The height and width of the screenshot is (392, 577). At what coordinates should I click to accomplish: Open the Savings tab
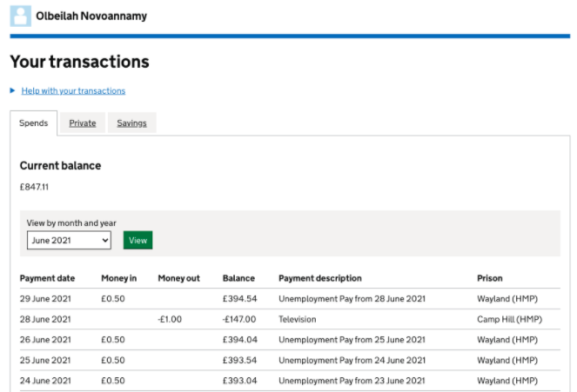(x=131, y=123)
